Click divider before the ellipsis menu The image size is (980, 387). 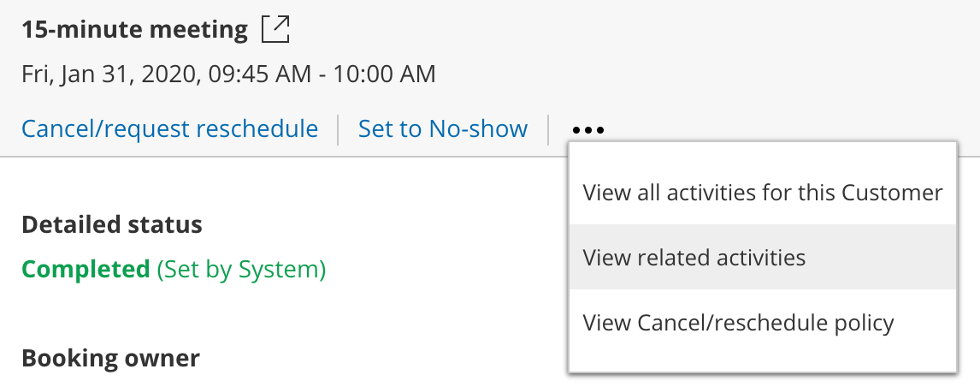click(x=548, y=130)
